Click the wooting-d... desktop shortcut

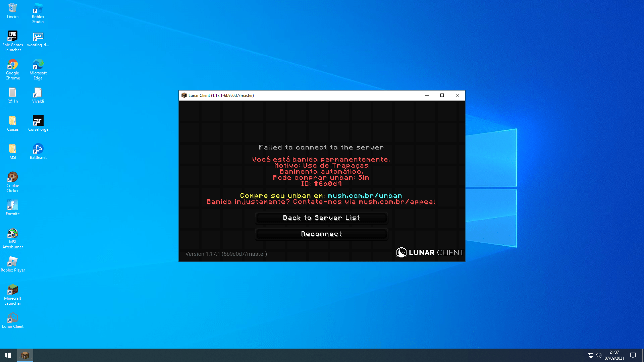[38, 39]
